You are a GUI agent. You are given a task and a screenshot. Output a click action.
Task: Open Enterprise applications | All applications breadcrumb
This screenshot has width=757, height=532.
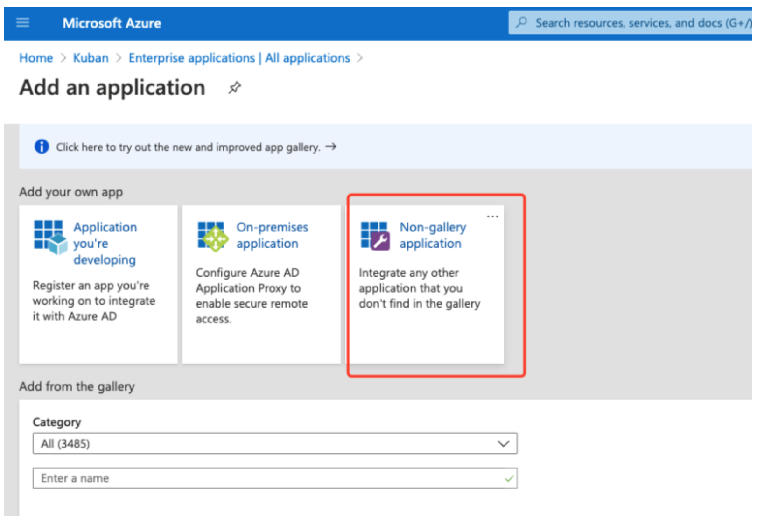239,58
